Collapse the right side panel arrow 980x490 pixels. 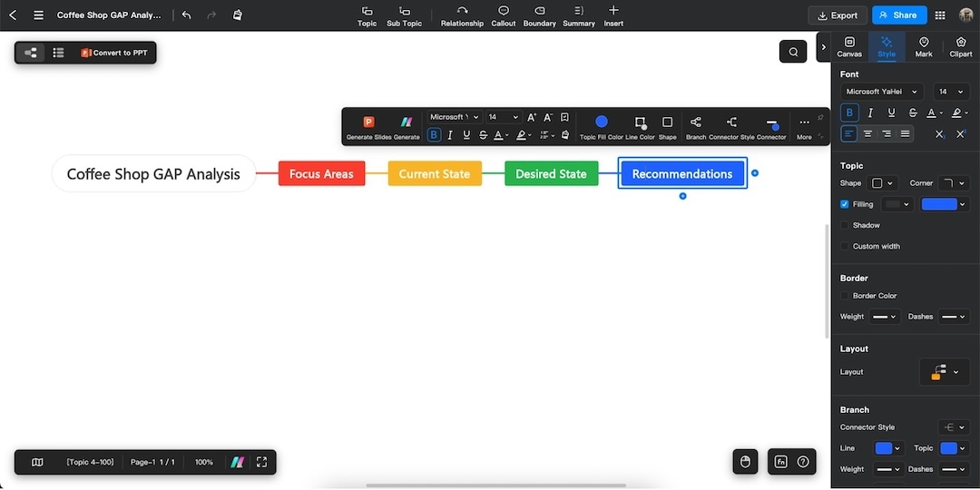click(x=823, y=47)
